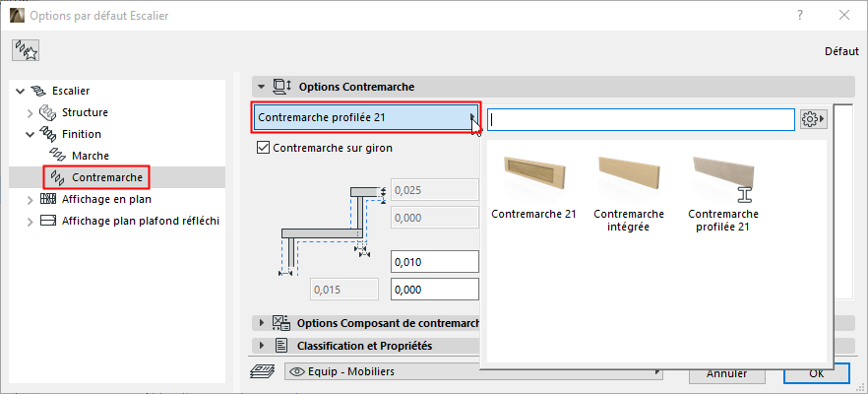Select Contremarche in the tree
This screenshot has width=868, height=394.
click(108, 177)
